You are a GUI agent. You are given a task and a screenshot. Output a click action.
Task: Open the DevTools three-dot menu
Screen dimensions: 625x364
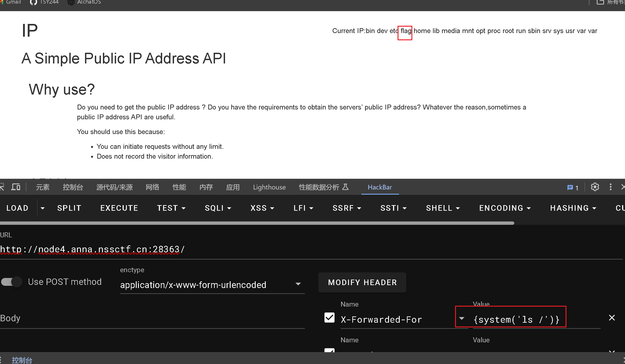coord(610,187)
